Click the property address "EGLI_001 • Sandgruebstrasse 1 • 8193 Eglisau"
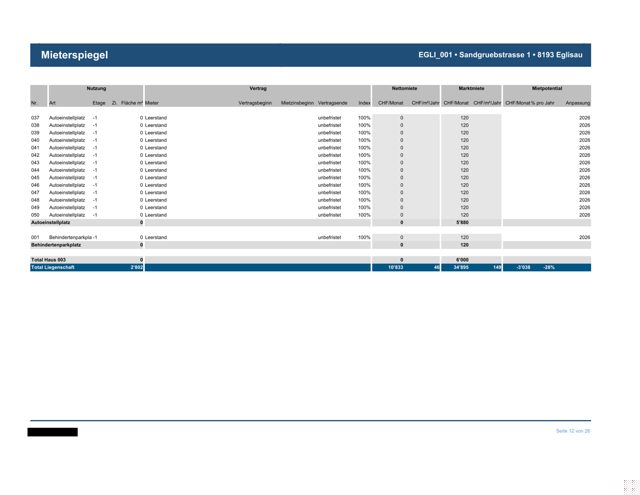The height and width of the screenshot is (495, 640). [x=500, y=55]
